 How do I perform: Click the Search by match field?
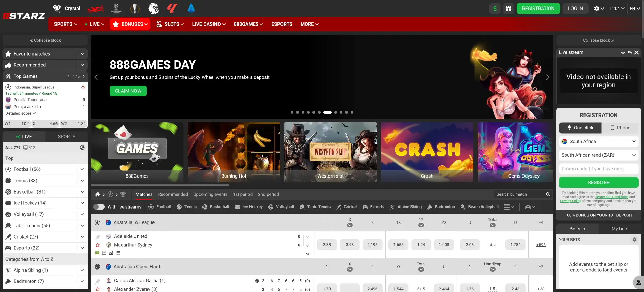(519, 194)
